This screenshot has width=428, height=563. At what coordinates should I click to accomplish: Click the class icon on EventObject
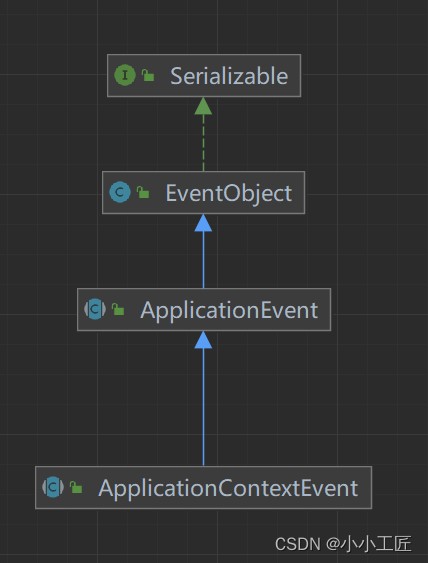coord(120,192)
